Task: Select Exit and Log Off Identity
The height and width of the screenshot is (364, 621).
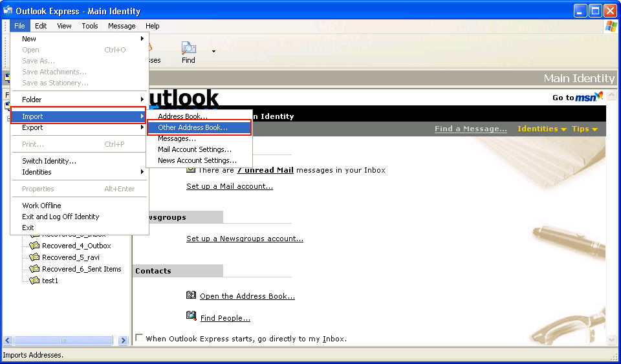Action: pyautogui.click(x=79, y=217)
